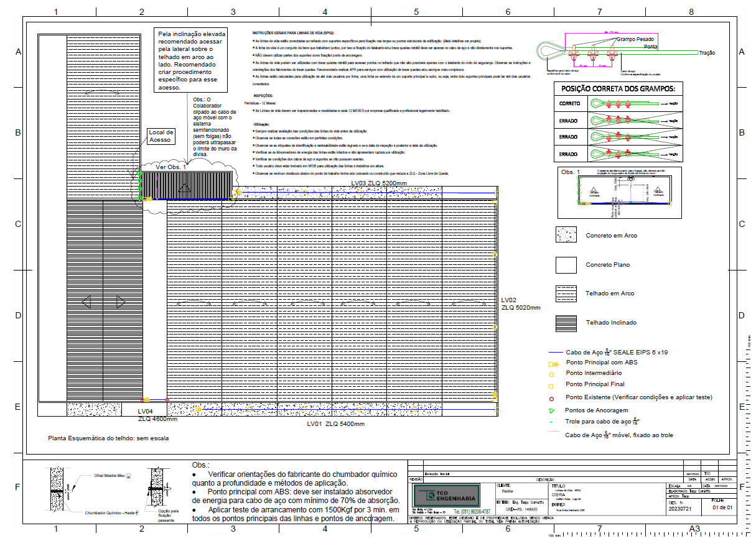Click the LV03 ZLQ 5200mm label
756x541 pixels.
(378, 183)
